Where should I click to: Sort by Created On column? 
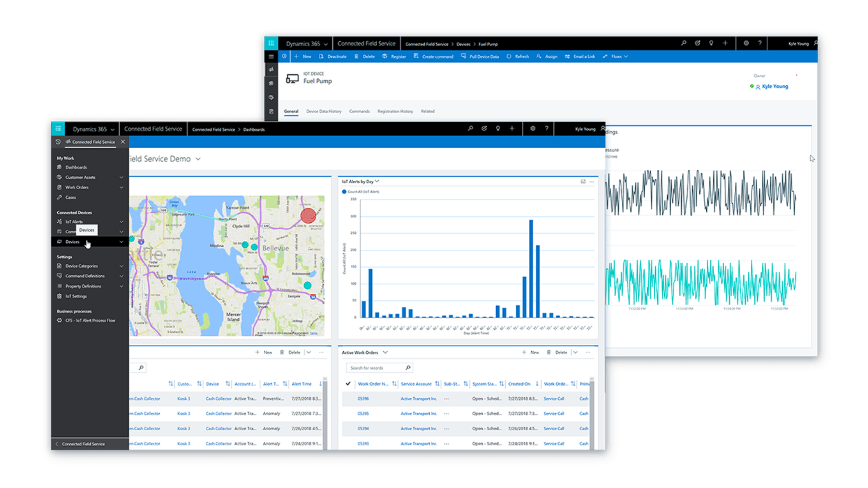click(x=519, y=384)
